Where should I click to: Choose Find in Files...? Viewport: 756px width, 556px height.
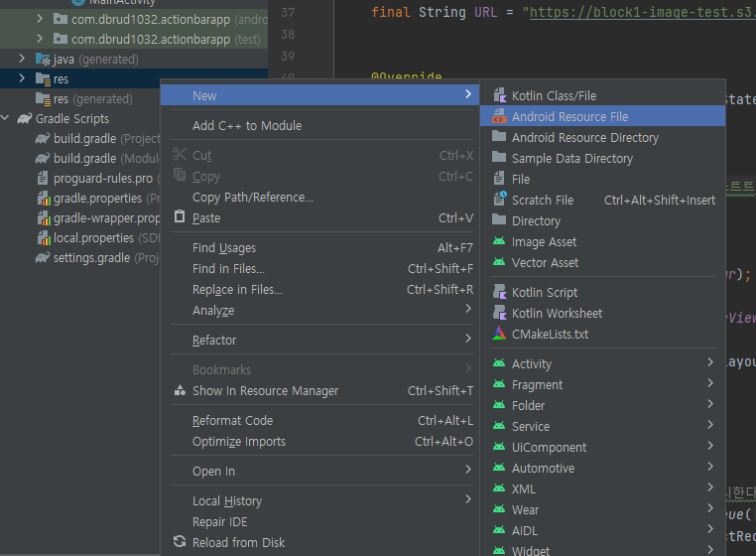319,268
